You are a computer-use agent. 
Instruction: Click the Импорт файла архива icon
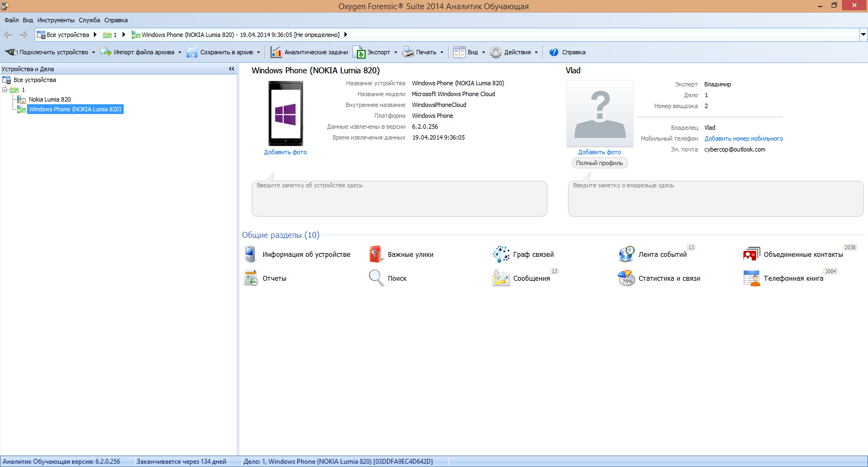click(106, 52)
